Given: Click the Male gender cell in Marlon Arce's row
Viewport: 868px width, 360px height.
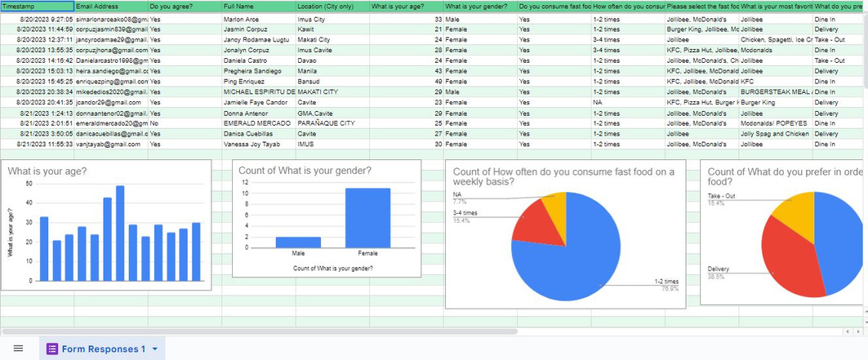Looking at the screenshot, I should (x=480, y=19).
